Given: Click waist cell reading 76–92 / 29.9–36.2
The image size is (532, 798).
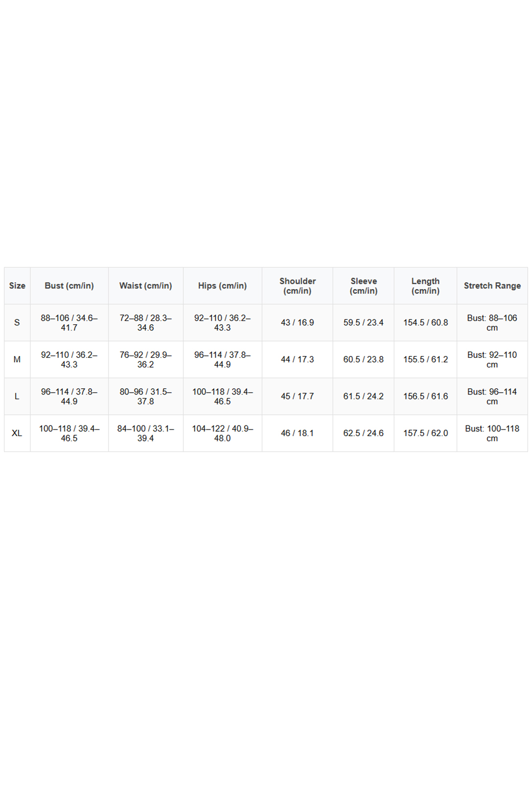Looking at the screenshot, I should [146, 359].
